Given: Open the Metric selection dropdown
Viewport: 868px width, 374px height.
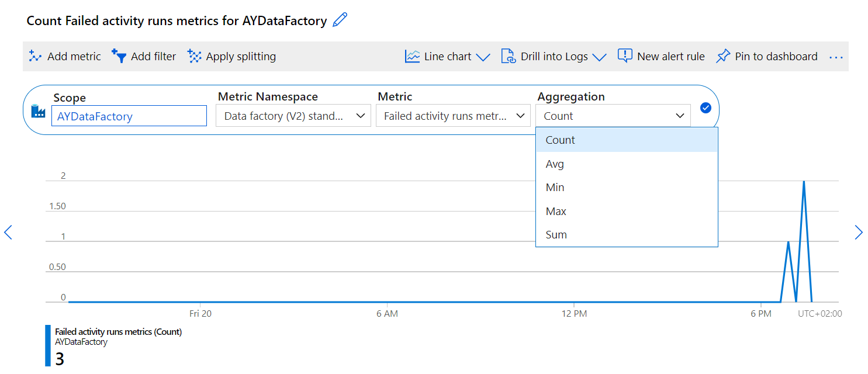Looking at the screenshot, I should coord(452,116).
